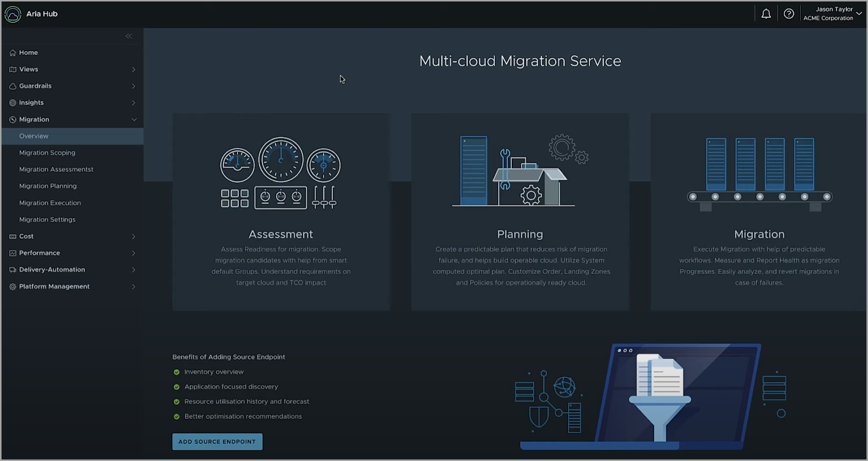Click the Insights sidebar icon
This screenshot has width=868, height=461.
coord(13,103)
